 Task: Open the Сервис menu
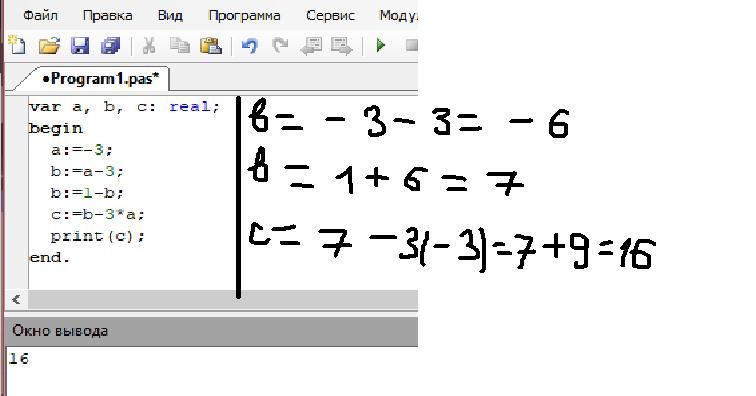(x=330, y=15)
